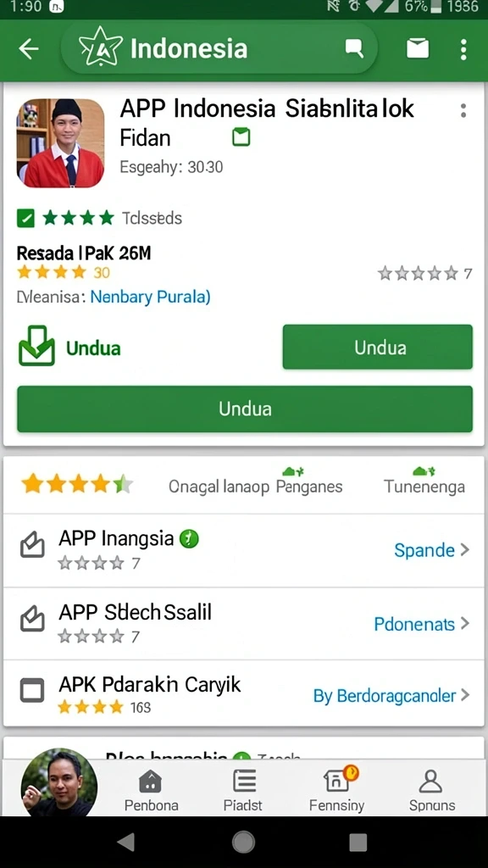Rate using the gray five-star row
This screenshot has height=868, width=488.
point(419,273)
